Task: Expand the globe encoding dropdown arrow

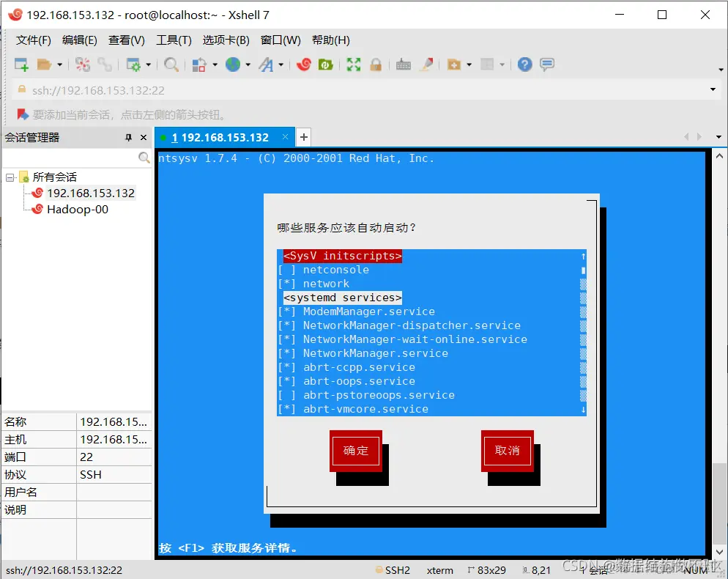Action: coord(248,65)
